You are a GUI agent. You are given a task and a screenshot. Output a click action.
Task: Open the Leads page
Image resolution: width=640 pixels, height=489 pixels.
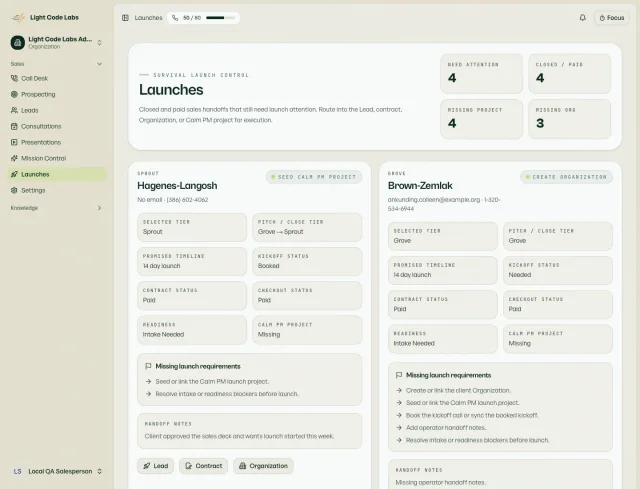tap(57, 110)
